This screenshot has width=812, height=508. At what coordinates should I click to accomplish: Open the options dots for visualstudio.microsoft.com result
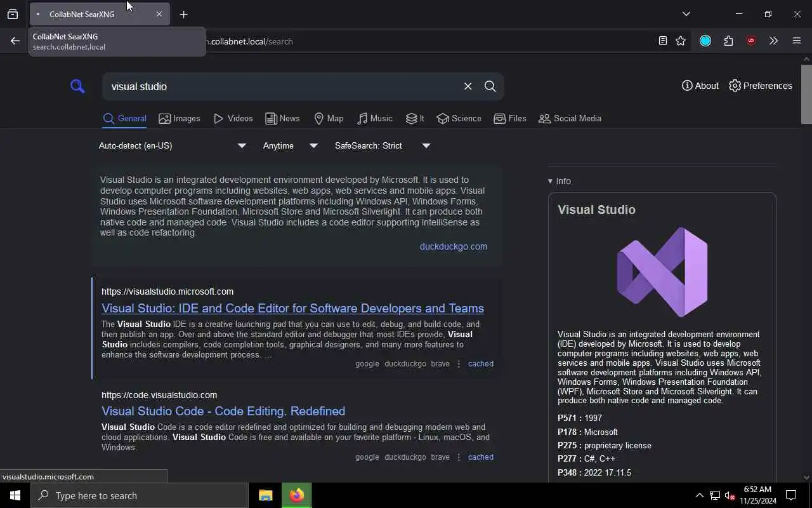coord(459,364)
